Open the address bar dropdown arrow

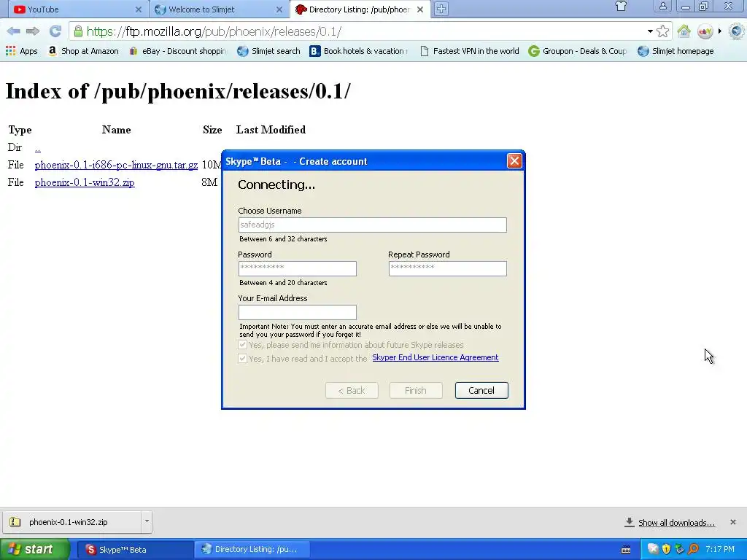coord(650,31)
